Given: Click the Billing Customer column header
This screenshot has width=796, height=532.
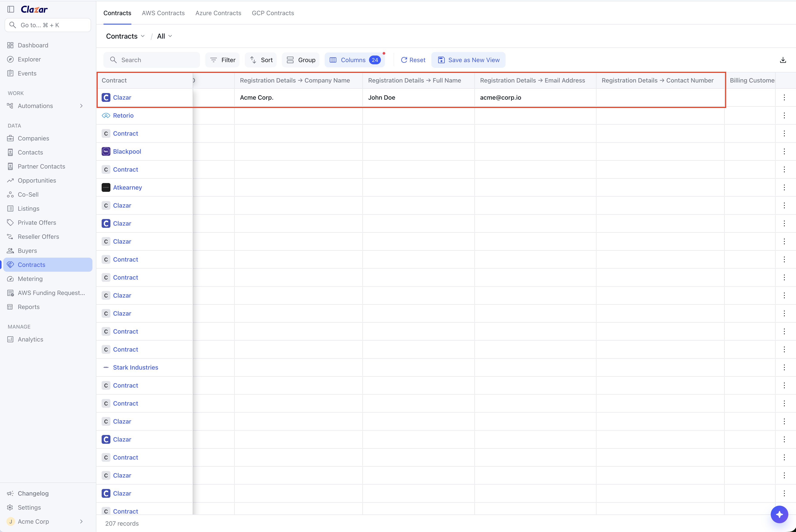Looking at the screenshot, I should [x=750, y=80].
